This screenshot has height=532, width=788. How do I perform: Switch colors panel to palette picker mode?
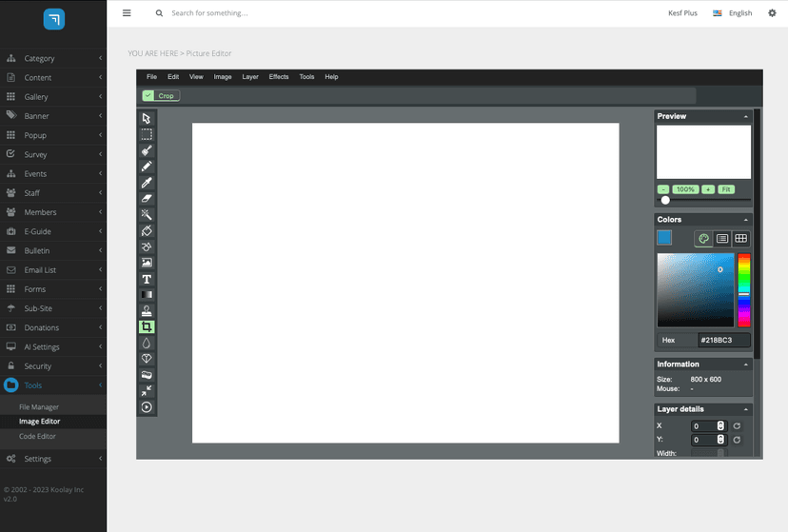click(703, 239)
